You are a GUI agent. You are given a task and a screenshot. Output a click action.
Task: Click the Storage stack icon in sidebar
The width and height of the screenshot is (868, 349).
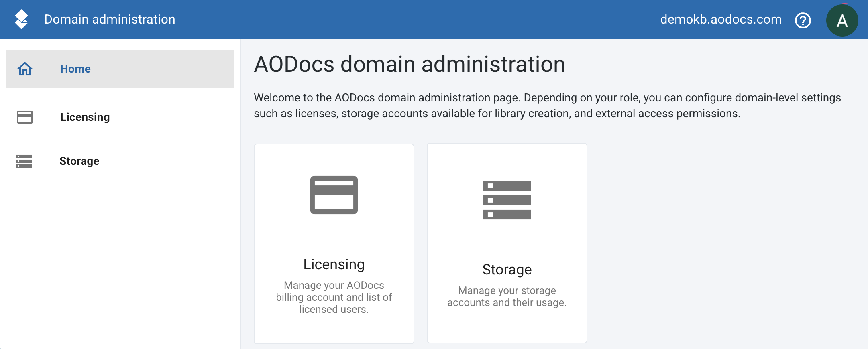24,161
